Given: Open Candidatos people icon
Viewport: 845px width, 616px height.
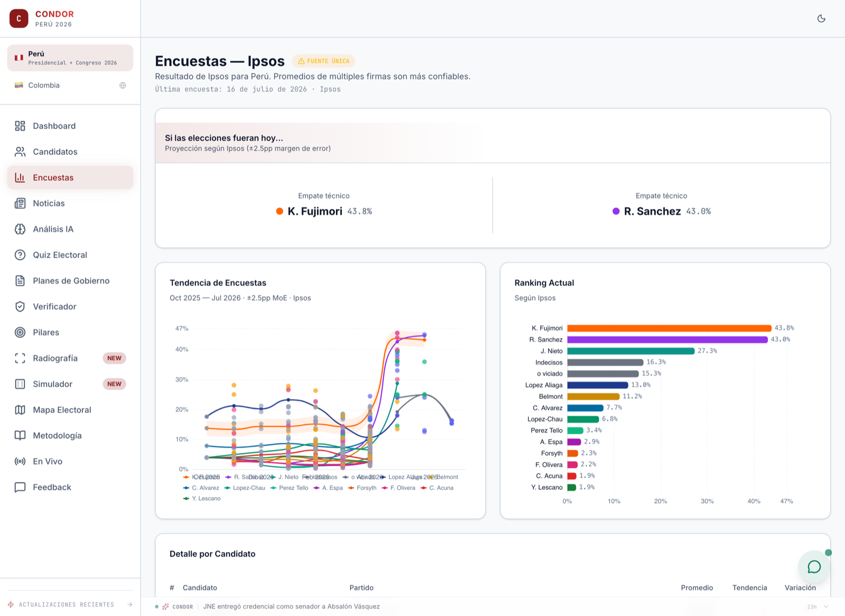Looking at the screenshot, I should (x=20, y=152).
